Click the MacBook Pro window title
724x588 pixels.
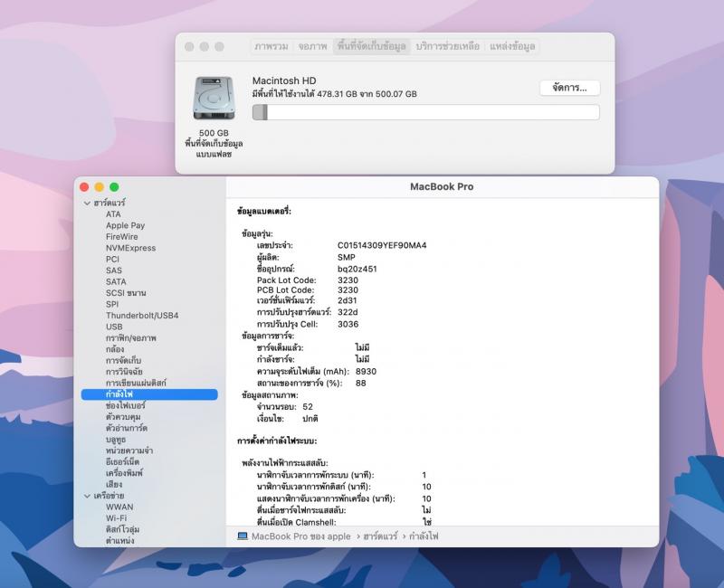coord(442,187)
